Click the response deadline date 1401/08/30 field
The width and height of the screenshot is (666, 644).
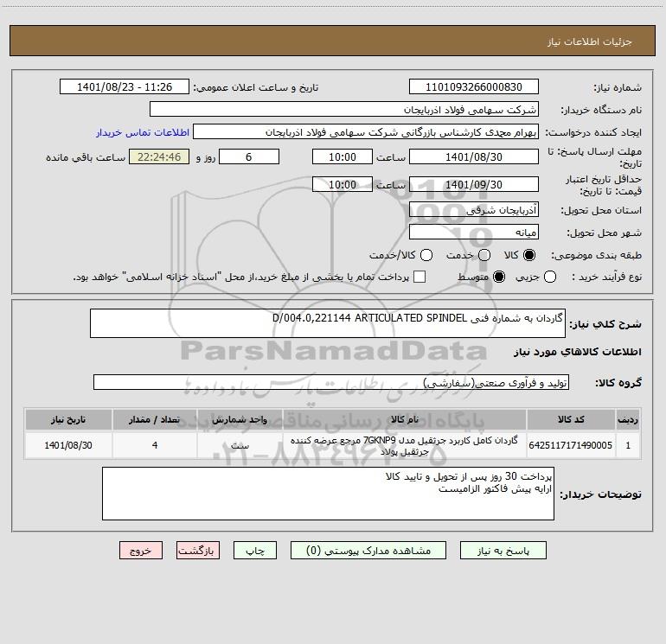[x=474, y=156]
